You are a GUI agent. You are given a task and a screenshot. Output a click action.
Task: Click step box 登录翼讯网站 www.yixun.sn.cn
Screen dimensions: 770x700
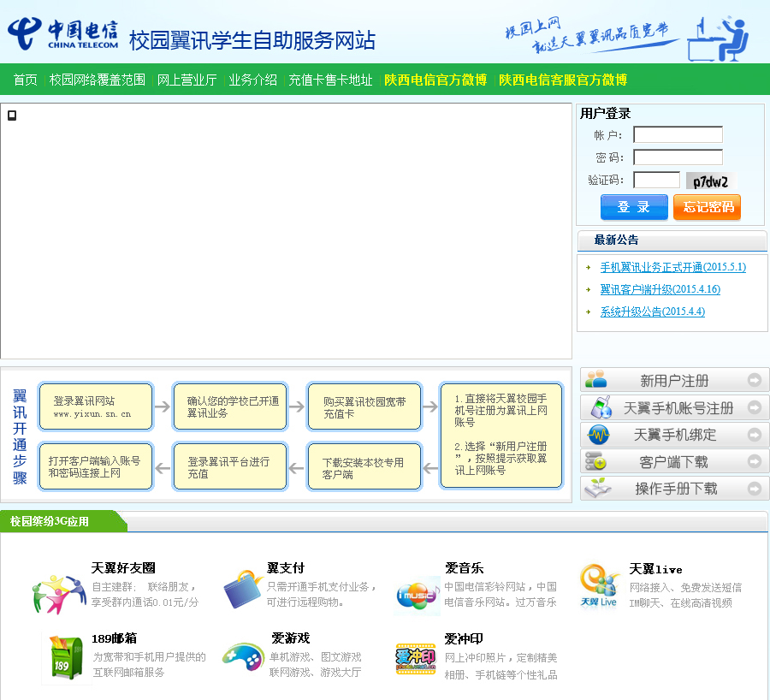[96, 406]
